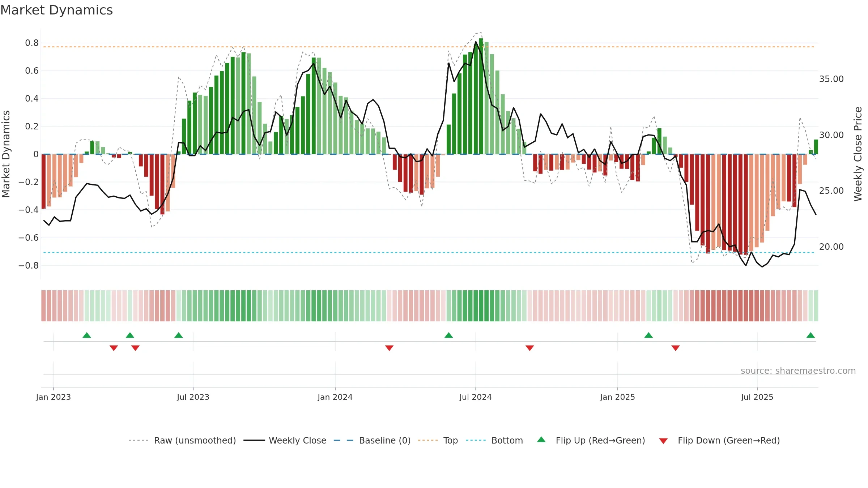Click the Market Dynamics y-axis title
868x488 pixels.
pos(6,154)
